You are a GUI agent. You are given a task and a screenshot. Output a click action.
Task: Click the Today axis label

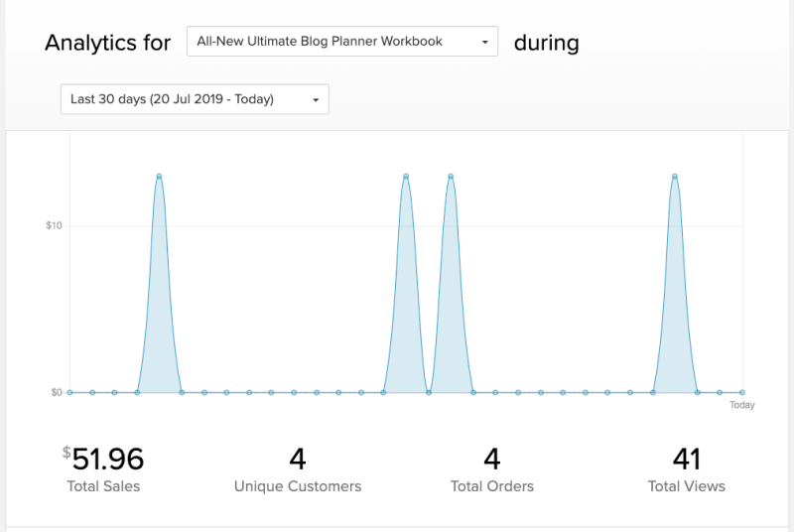pos(741,405)
